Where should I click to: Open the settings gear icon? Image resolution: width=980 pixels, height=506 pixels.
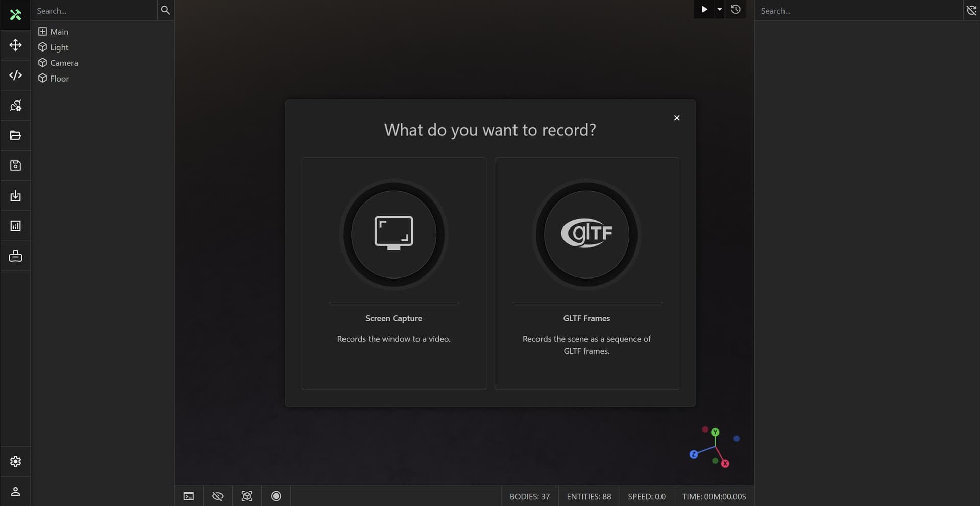(x=15, y=461)
